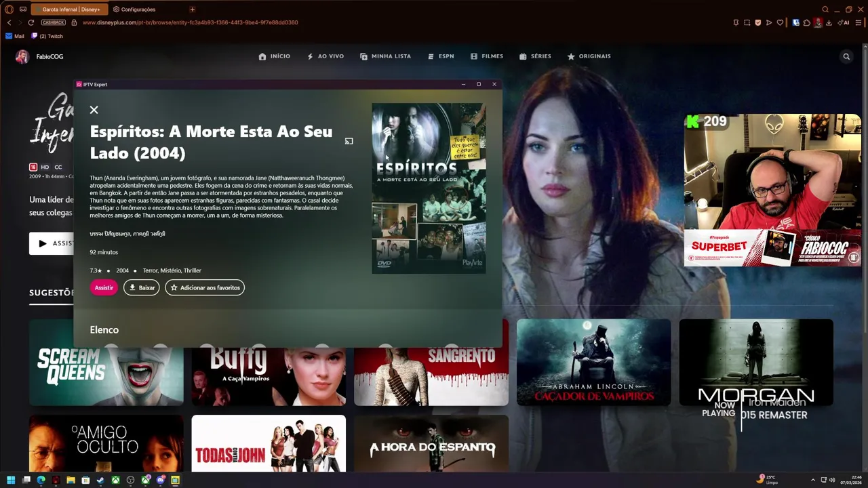This screenshot has width=868, height=488.
Task: Open Discord from the taskbar
Action: point(160,480)
